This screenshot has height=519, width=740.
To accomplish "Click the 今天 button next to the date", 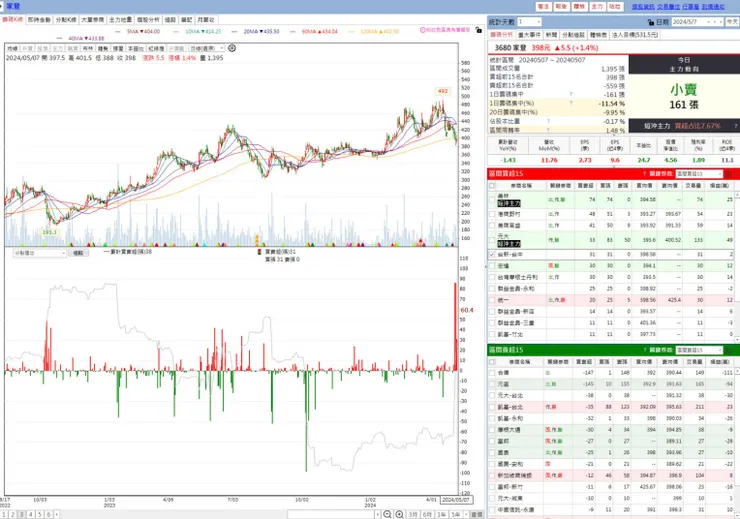I will click(732, 22).
